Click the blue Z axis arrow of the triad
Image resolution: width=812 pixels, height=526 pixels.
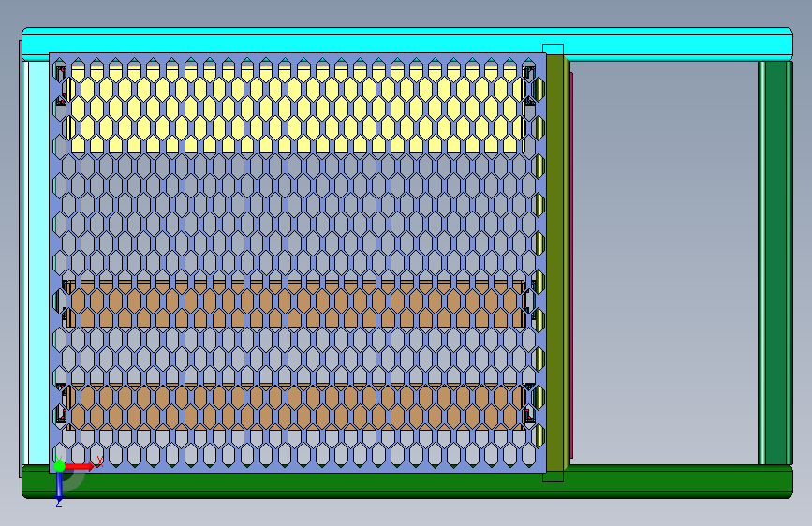(59, 486)
